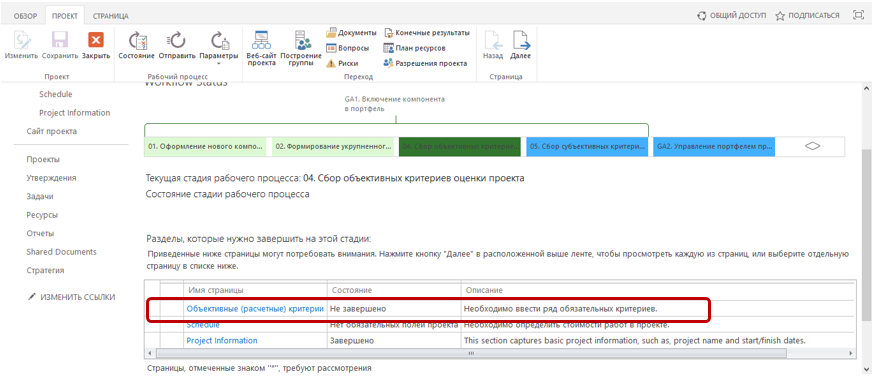Click the table's right scroll arrow
Image resolution: width=874 pixels, height=376 pixels.
(x=851, y=353)
